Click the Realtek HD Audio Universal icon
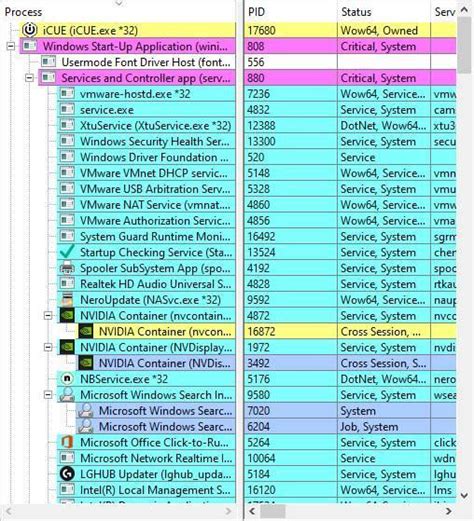This screenshot has width=474, height=521. pos(67,284)
